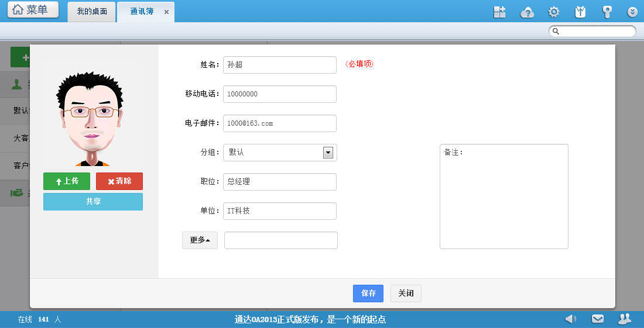Open the 菜单 home menu
Screen dimensions: 644x328
pyautogui.click(x=33, y=10)
